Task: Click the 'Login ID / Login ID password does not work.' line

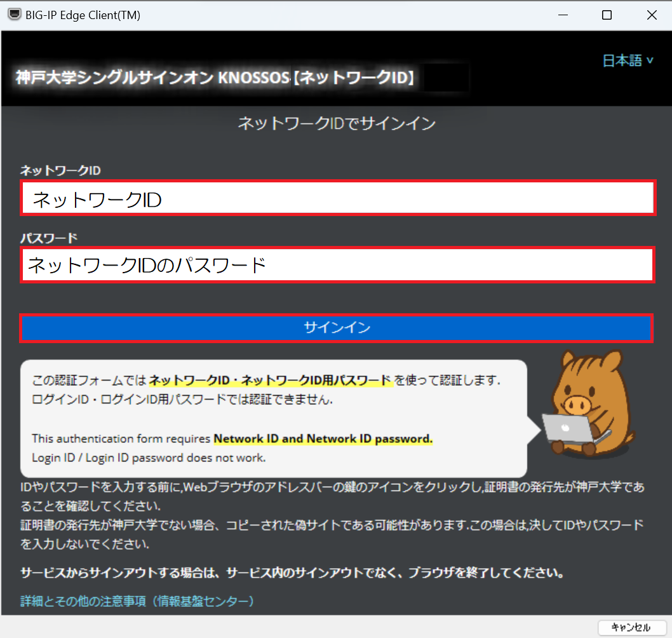Action: coord(149,458)
